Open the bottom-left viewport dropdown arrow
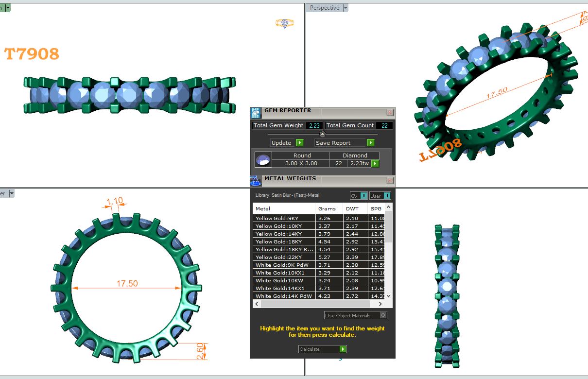The height and width of the screenshot is (379, 588). [12, 193]
